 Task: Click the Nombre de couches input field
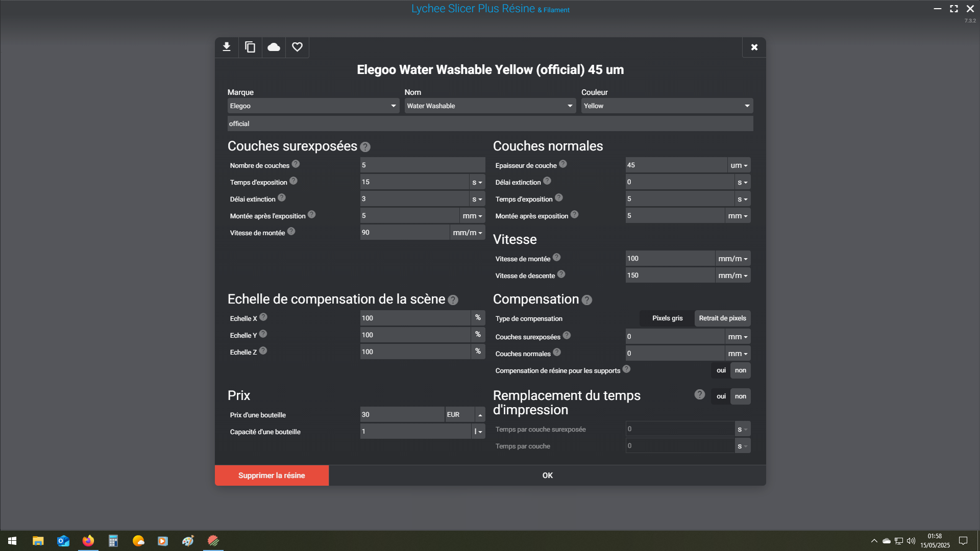(422, 165)
